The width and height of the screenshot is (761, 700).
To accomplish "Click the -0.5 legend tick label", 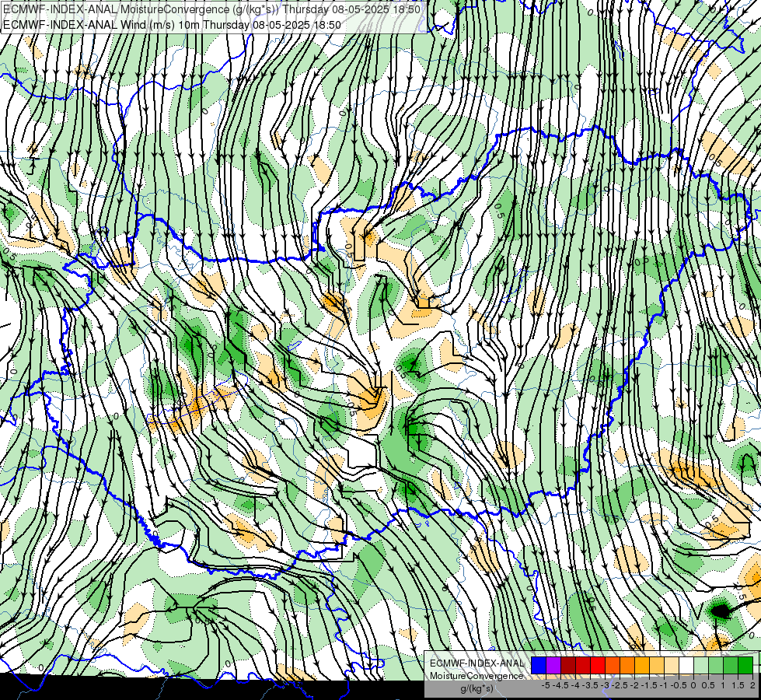I will point(679,685).
